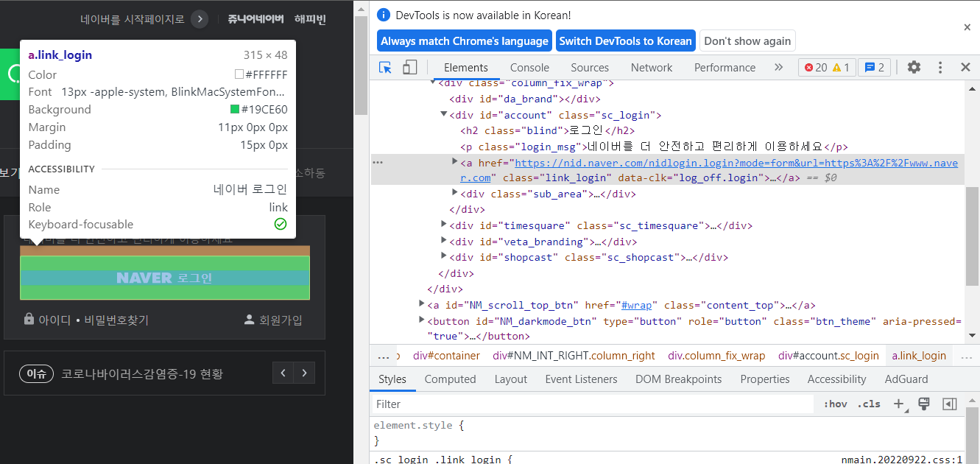Toggle the computed styles sidebar icon
The height and width of the screenshot is (464, 980).
[949, 404]
